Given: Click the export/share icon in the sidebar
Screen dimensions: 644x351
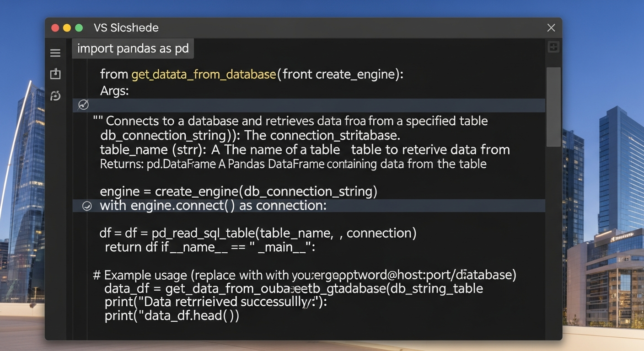Looking at the screenshot, I should [55, 74].
